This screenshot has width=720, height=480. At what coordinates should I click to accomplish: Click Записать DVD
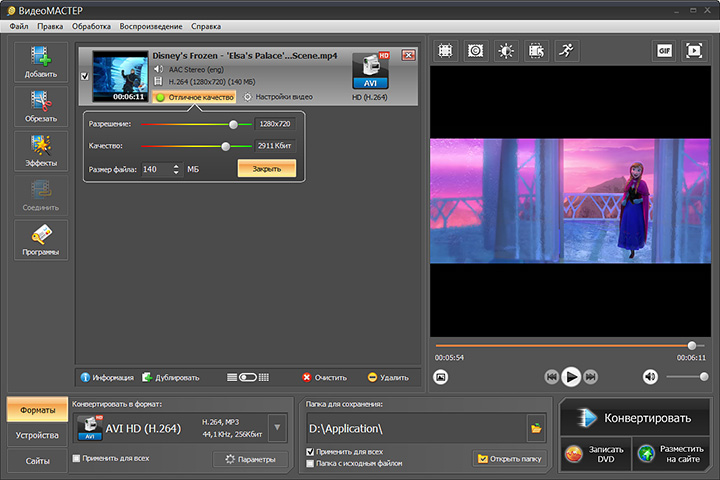pos(596,454)
